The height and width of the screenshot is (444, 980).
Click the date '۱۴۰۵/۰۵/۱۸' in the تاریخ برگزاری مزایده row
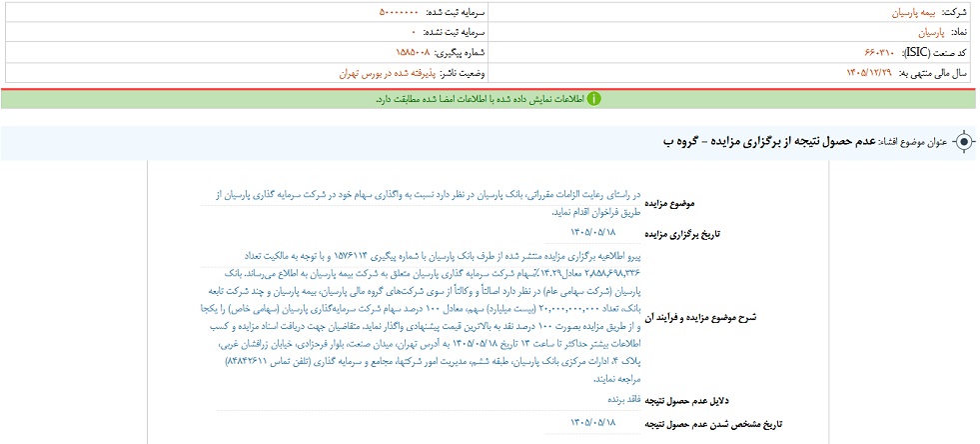[x=592, y=233]
